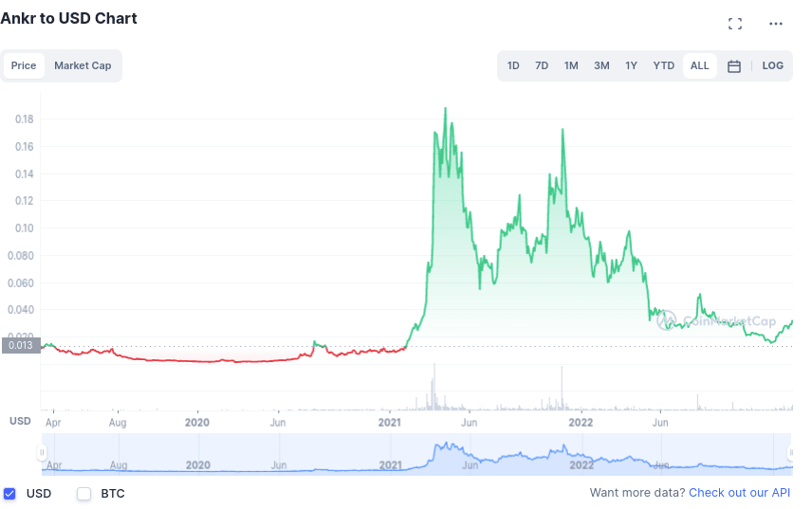Follow the Check out our API link
The width and height of the screenshot is (812, 509).
pyautogui.click(x=740, y=493)
